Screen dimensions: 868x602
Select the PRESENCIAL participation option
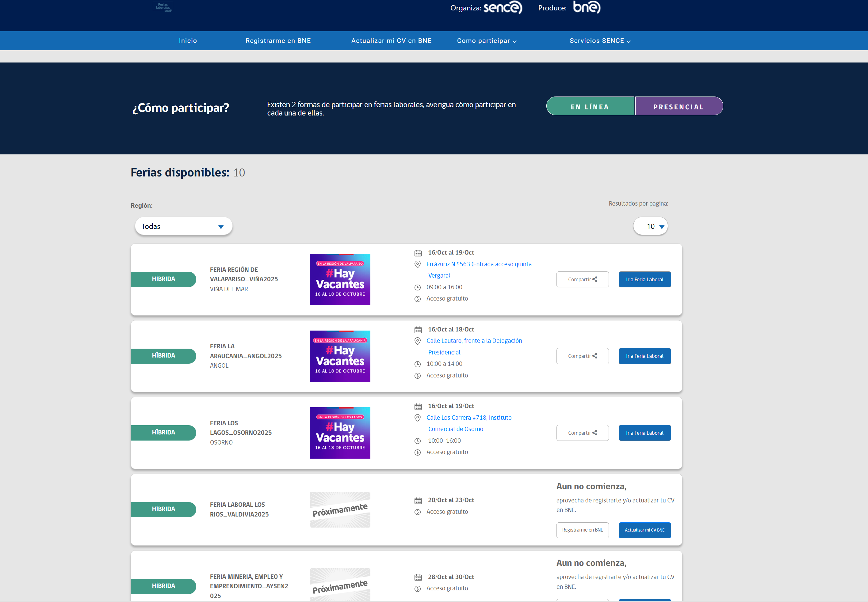(679, 106)
